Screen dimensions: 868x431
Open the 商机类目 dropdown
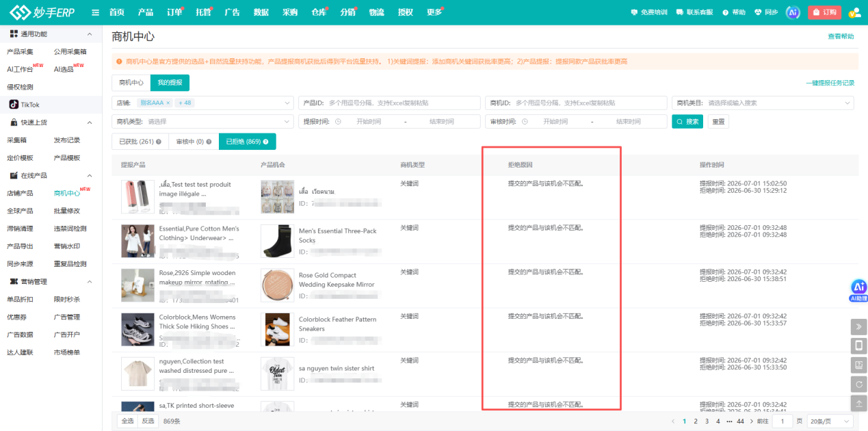click(763, 103)
